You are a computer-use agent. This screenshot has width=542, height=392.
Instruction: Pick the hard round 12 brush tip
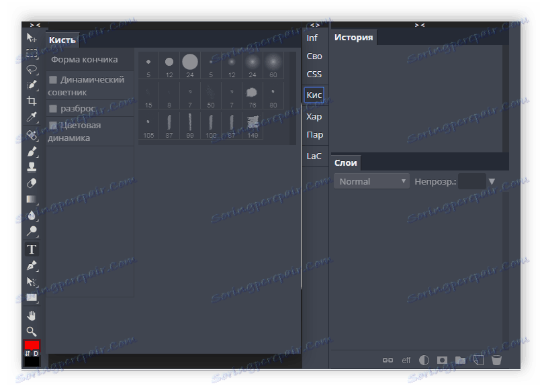169,66
